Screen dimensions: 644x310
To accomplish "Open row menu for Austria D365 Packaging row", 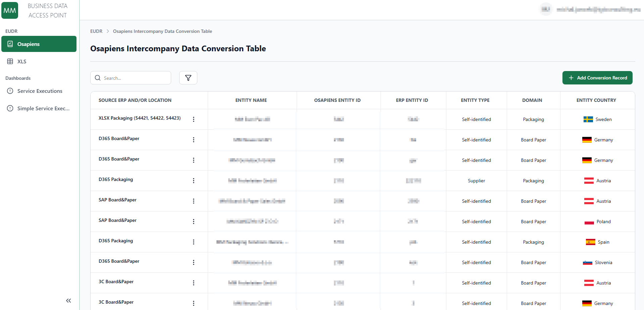I will pos(194,181).
